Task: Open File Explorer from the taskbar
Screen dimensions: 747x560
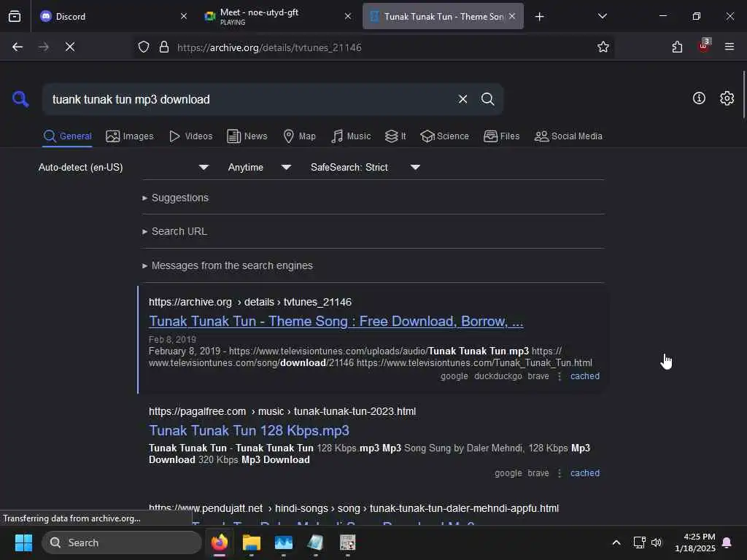Action: [x=252, y=542]
